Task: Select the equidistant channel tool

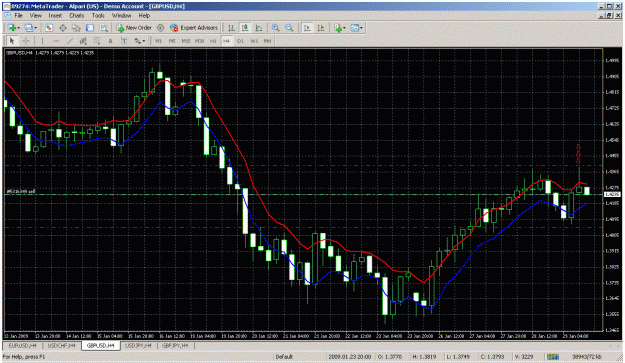Action: point(83,41)
